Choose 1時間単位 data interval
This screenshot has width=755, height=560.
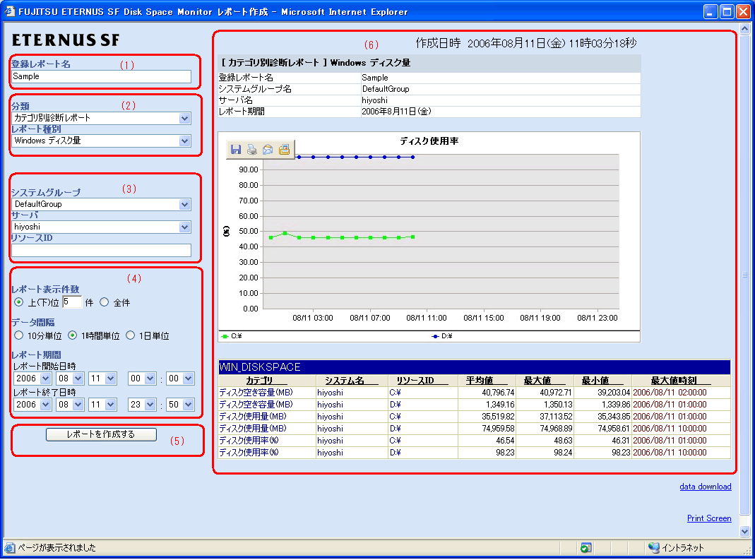tap(72, 335)
